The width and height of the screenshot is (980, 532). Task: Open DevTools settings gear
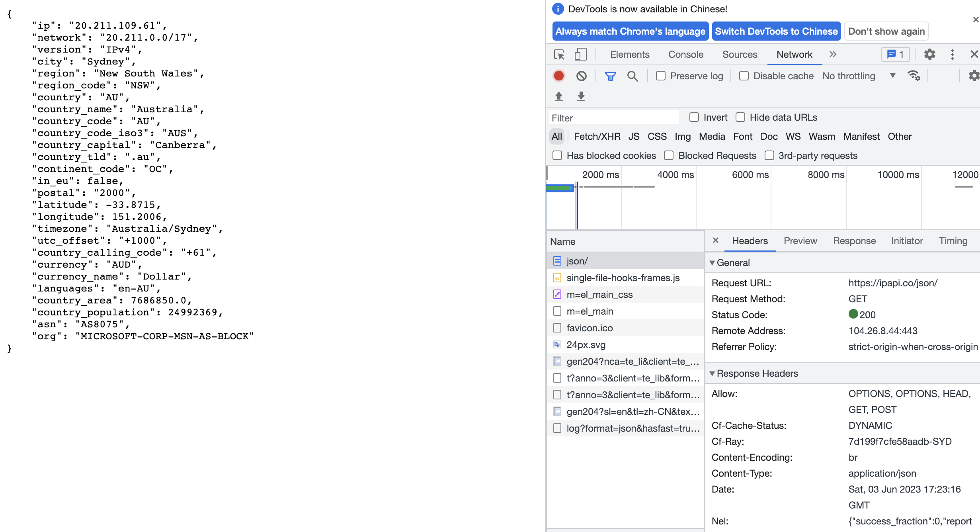coord(930,55)
